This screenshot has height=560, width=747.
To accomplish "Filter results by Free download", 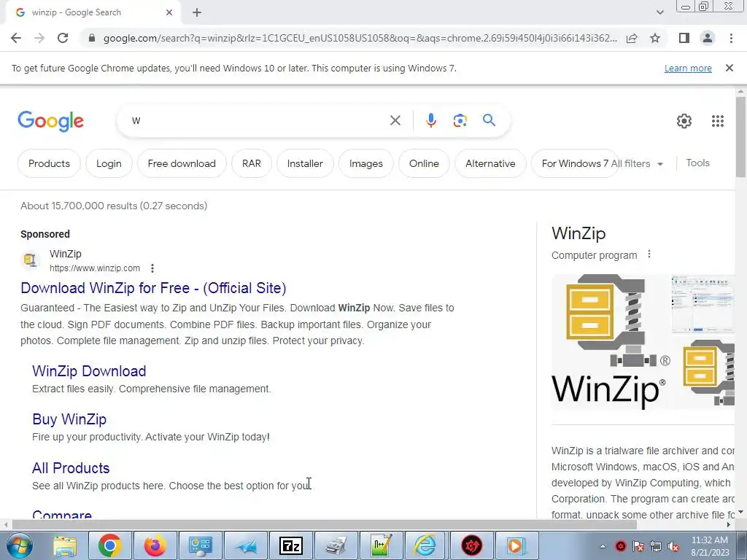I will point(182,163).
